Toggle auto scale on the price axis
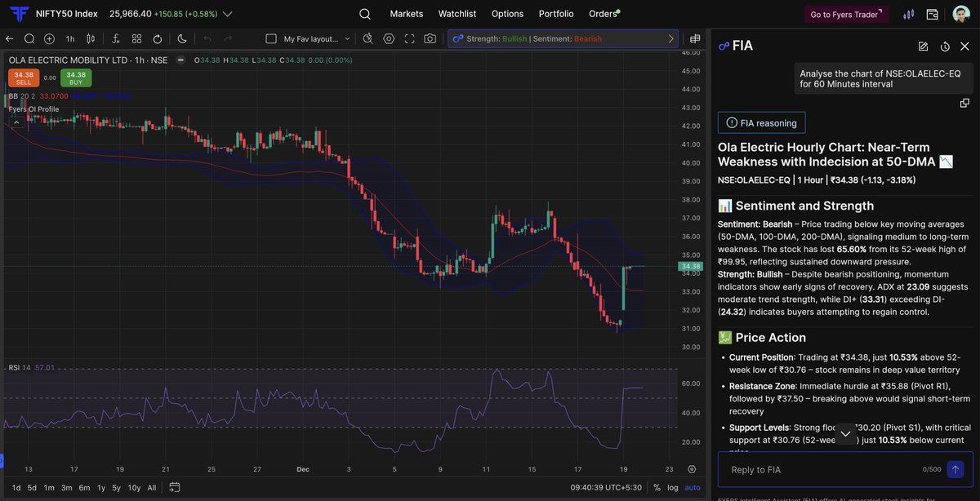 pos(693,487)
